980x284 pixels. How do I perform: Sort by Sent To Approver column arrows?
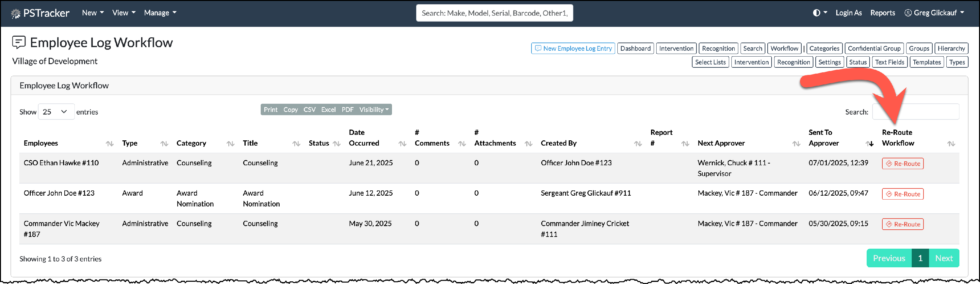pyautogui.click(x=869, y=144)
